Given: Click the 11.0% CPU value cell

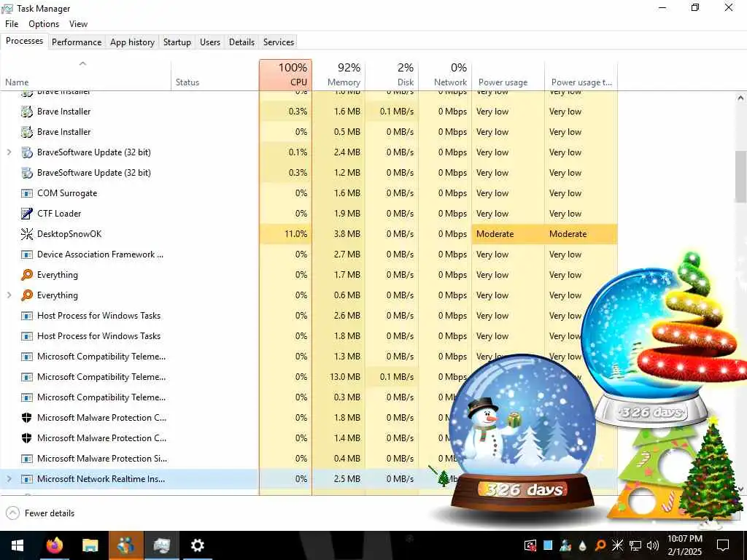Looking at the screenshot, I should click(286, 234).
